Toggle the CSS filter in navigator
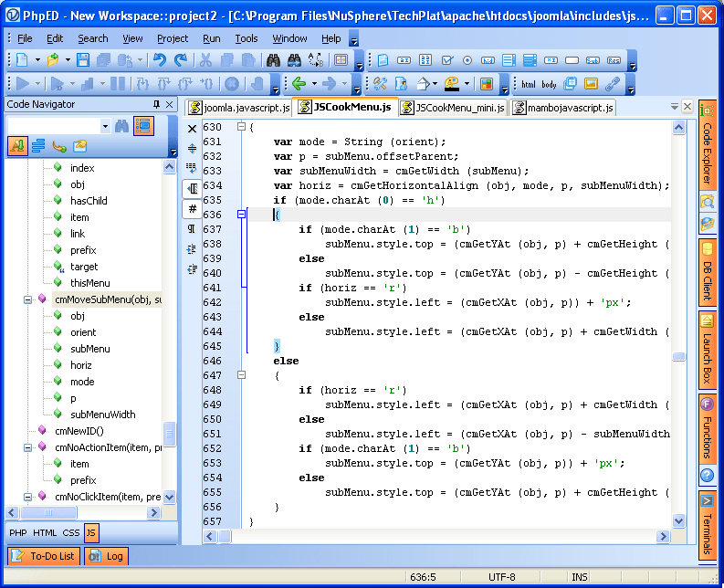724x588 pixels. coord(71,532)
